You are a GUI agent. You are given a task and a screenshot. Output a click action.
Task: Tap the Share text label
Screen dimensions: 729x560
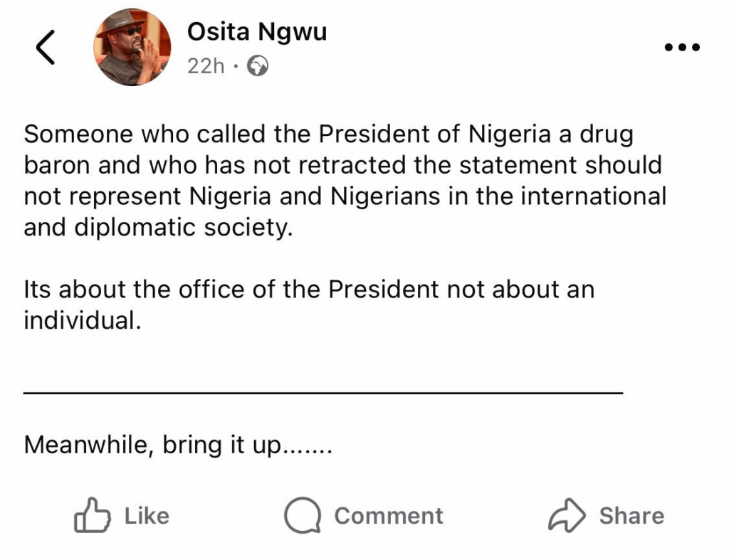pyautogui.click(x=631, y=515)
